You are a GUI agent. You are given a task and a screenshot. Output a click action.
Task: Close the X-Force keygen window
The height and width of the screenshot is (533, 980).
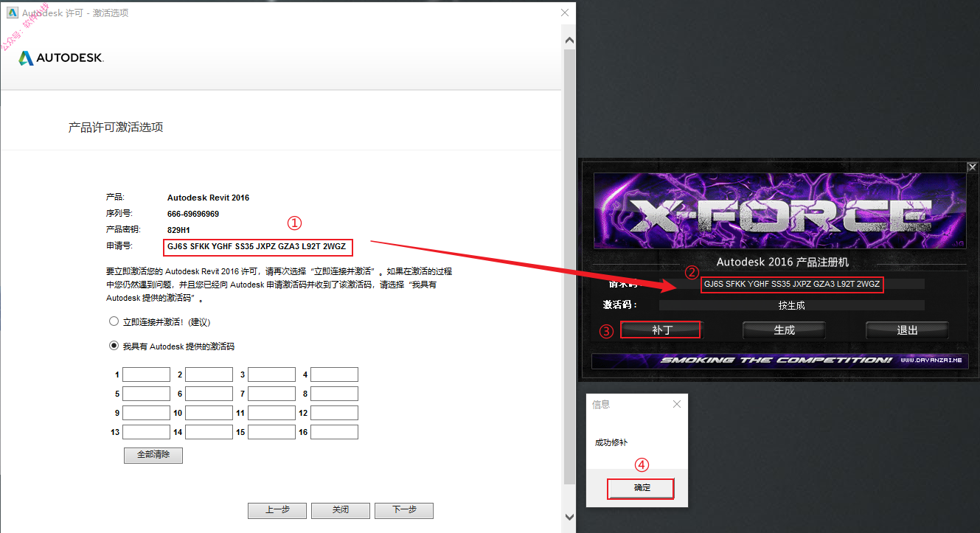[972, 167]
